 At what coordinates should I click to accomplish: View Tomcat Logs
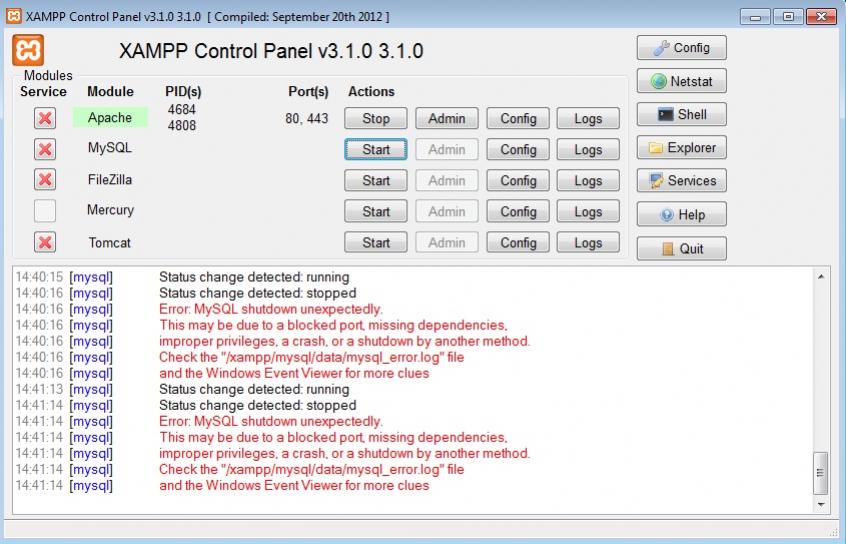588,242
